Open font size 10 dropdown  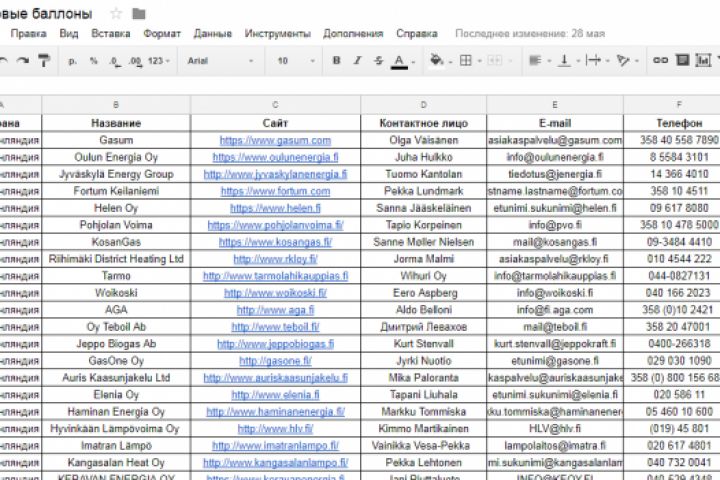(x=296, y=61)
